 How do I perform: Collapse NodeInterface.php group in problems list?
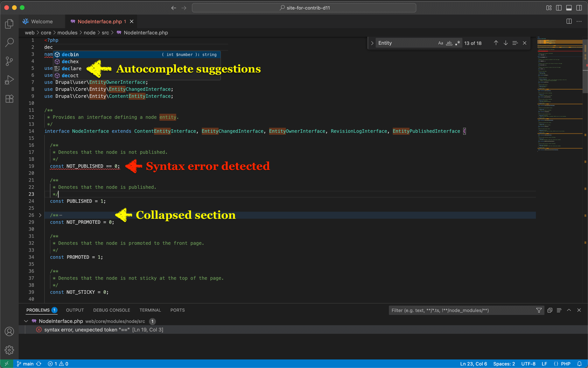point(26,321)
